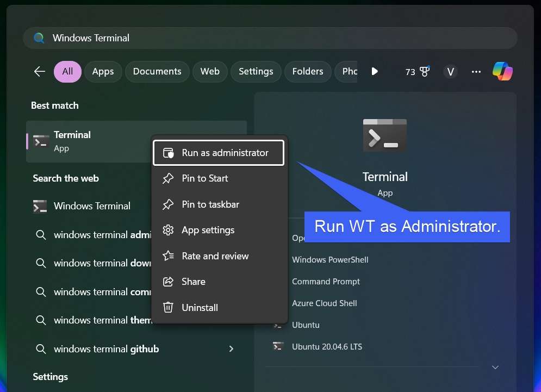Click search icon beside windows terminal themes
541x392 pixels.
[x=41, y=320]
